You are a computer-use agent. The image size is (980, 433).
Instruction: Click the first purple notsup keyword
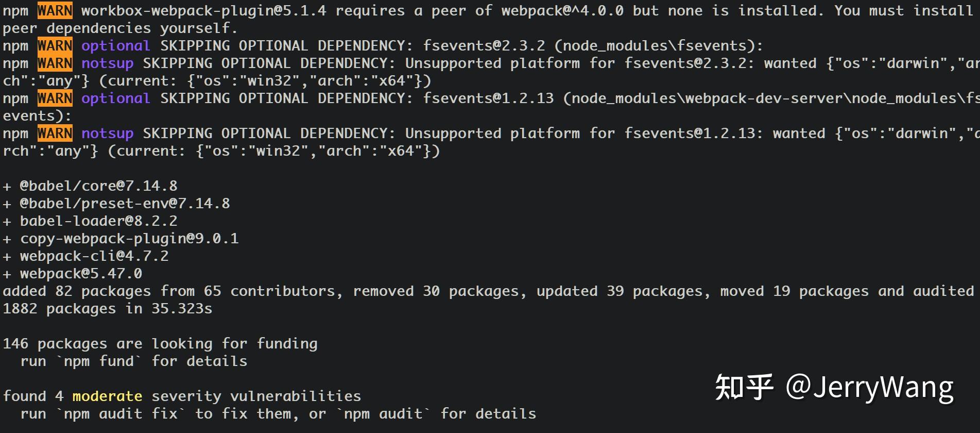[107, 63]
